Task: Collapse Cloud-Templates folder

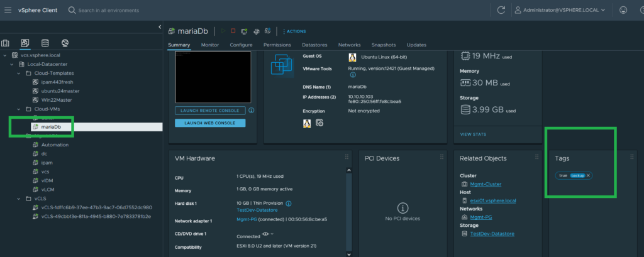Action: pyautogui.click(x=18, y=73)
